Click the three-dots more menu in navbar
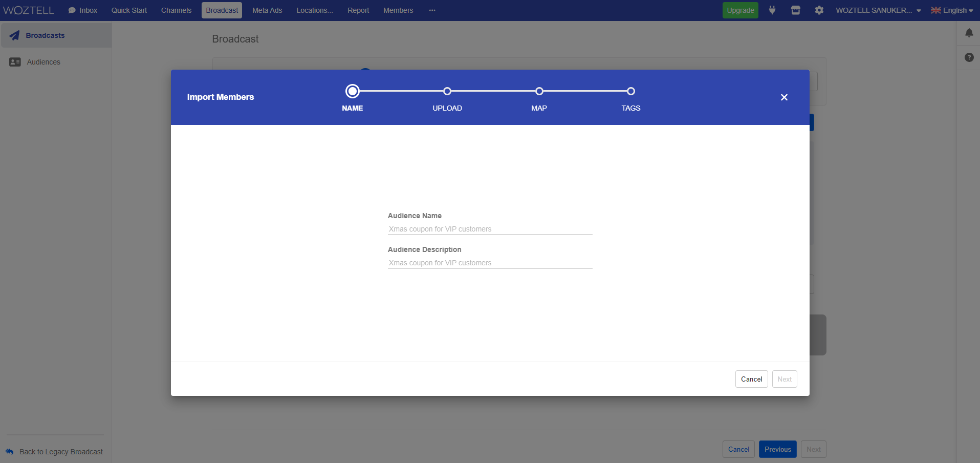 432,10
